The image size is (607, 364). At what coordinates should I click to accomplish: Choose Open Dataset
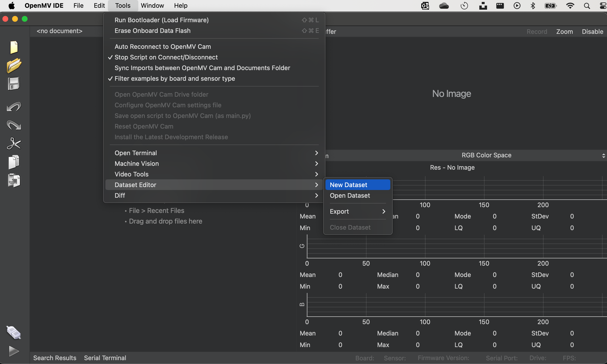(358, 196)
